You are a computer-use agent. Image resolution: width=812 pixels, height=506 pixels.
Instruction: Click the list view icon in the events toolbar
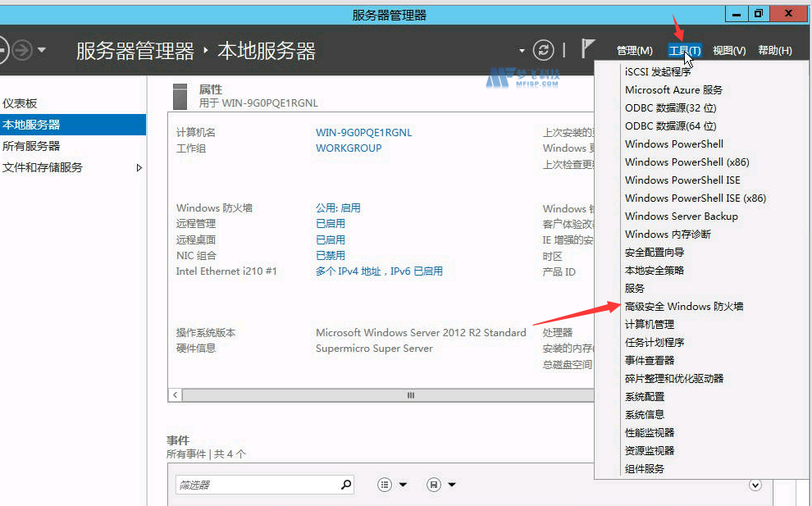point(383,484)
